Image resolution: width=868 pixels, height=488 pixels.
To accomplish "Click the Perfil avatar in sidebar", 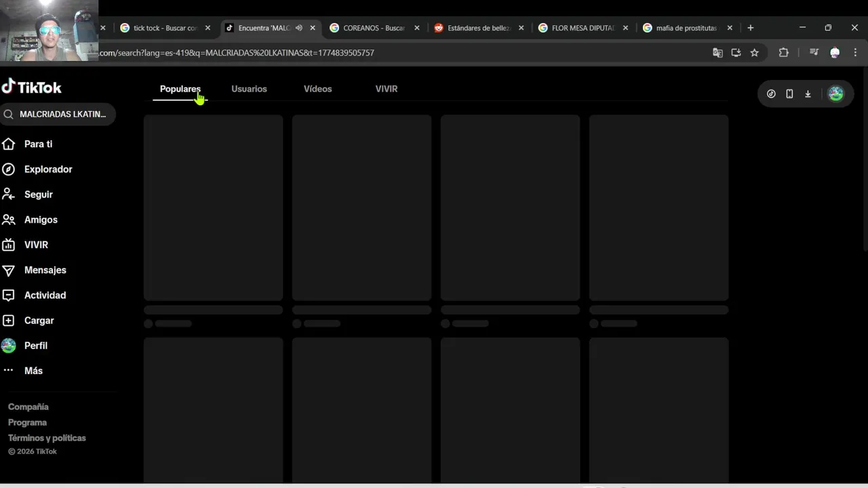I will (x=8, y=346).
